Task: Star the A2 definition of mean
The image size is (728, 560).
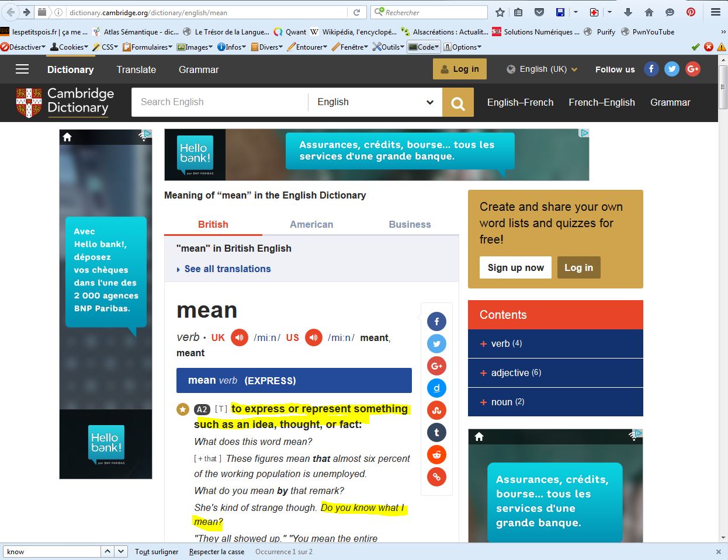Action: click(183, 409)
